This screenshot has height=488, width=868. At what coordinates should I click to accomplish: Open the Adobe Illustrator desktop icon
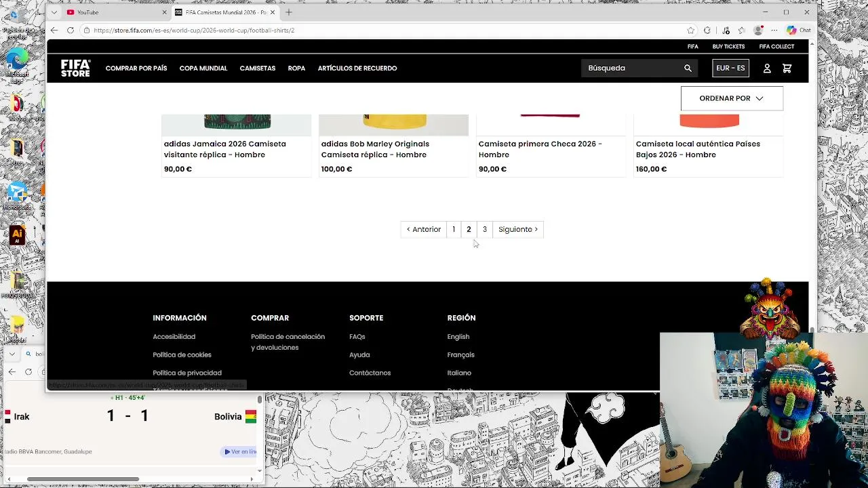(17, 236)
